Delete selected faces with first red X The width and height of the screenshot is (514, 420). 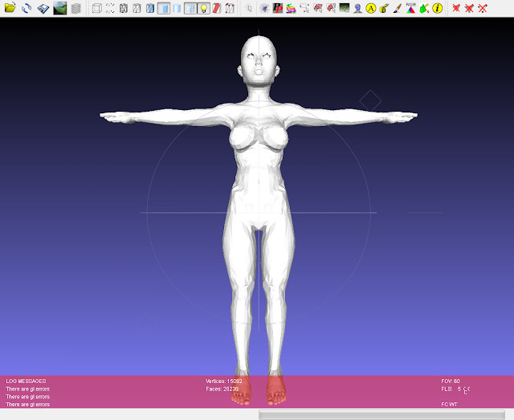pyautogui.click(x=456, y=8)
